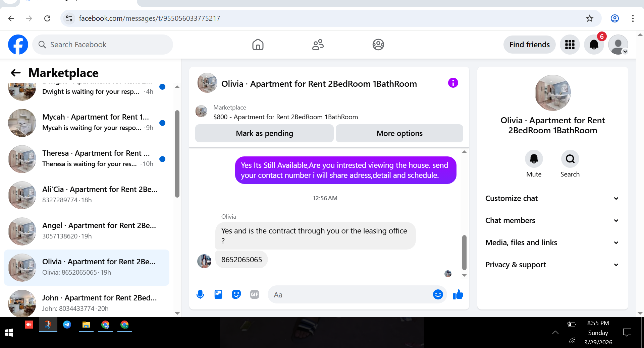Open the Chrome profile icon
This screenshot has width=644, height=348.
(615, 18)
